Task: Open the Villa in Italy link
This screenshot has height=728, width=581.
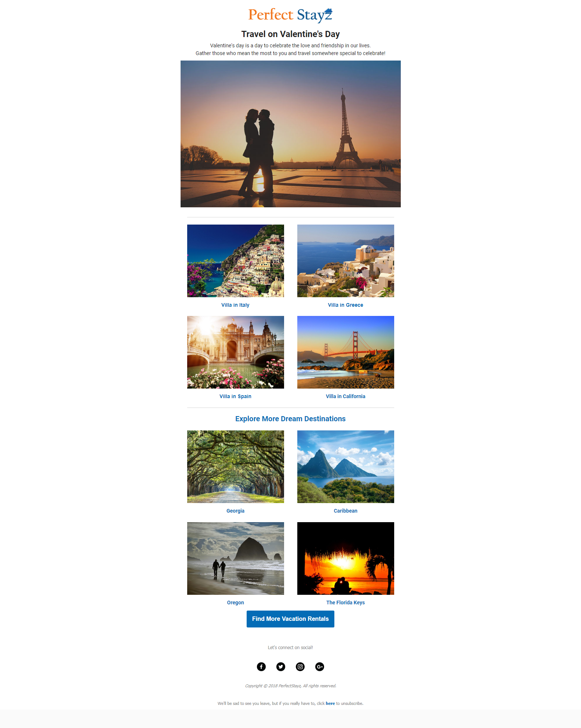Action: pos(235,305)
